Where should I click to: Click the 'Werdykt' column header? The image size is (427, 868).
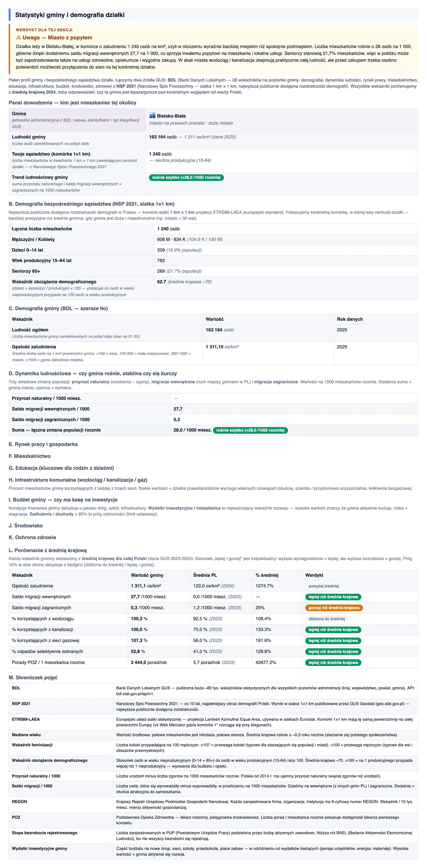314,575
